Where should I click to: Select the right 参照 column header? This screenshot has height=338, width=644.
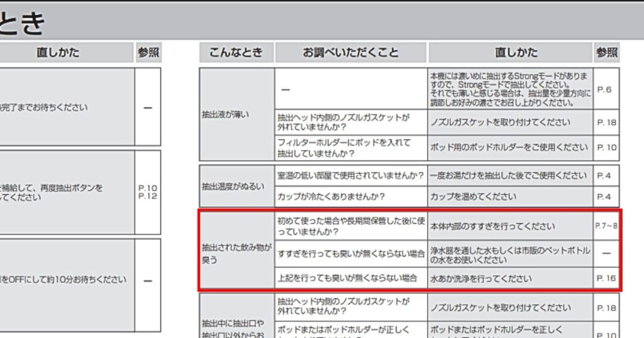click(x=607, y=53)
